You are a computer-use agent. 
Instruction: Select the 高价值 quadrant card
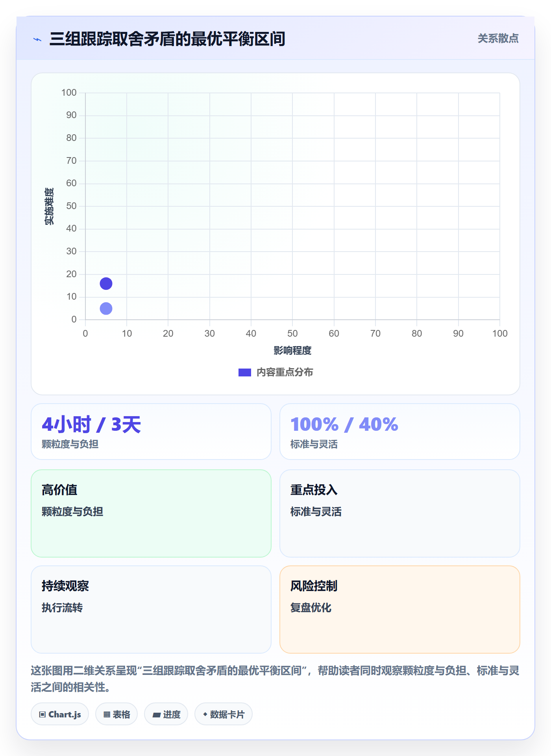tap(151, 513)
